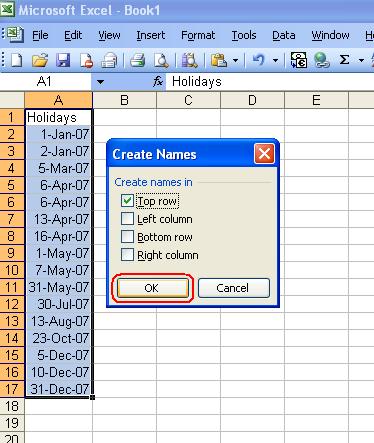
Task: Open the Format menu
Action: pyautogui.click(x=198, y=35)
